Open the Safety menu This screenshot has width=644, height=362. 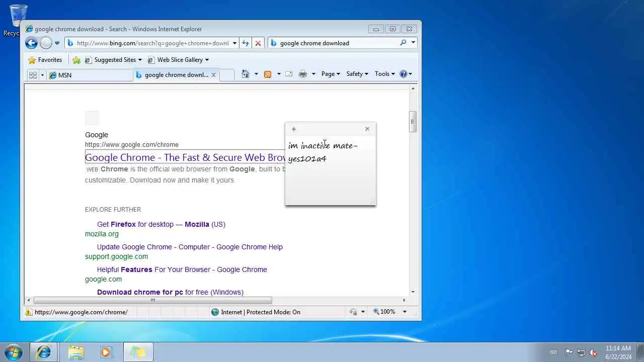click(x=357, y=74)
